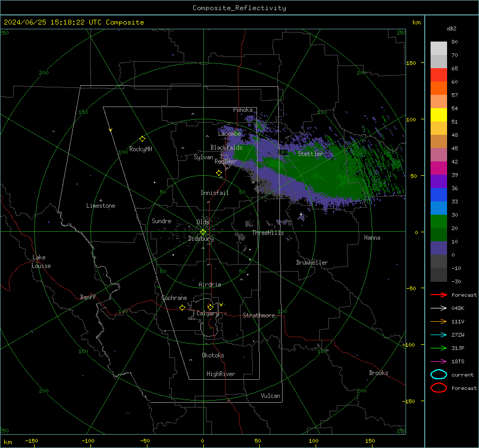Image resolution: width=479 pixels, height=448 pixels.
Task: Click the Sylvan label on the map
Action: point(203,157)
